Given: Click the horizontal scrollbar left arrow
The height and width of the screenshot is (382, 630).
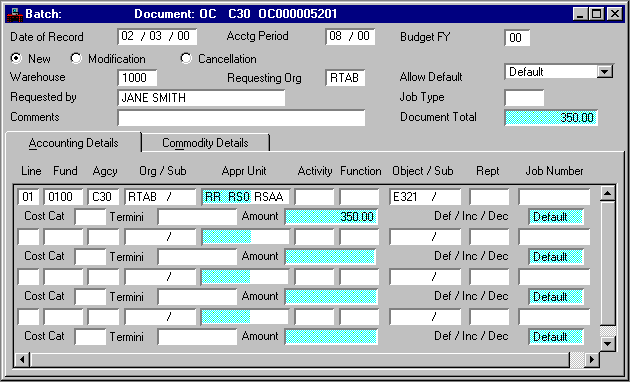Looking at the screenshot, I should [22, 359].
